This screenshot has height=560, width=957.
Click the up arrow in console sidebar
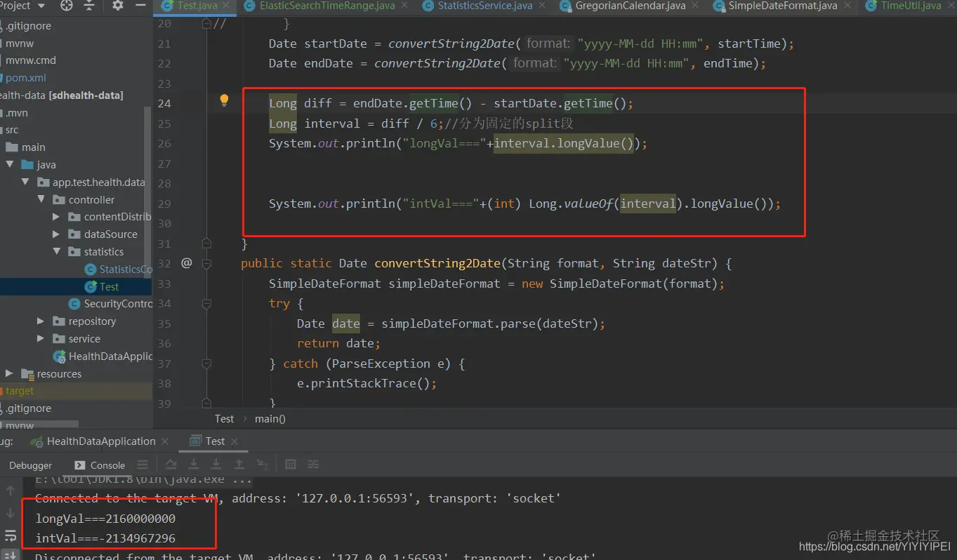tap(10, 491)
